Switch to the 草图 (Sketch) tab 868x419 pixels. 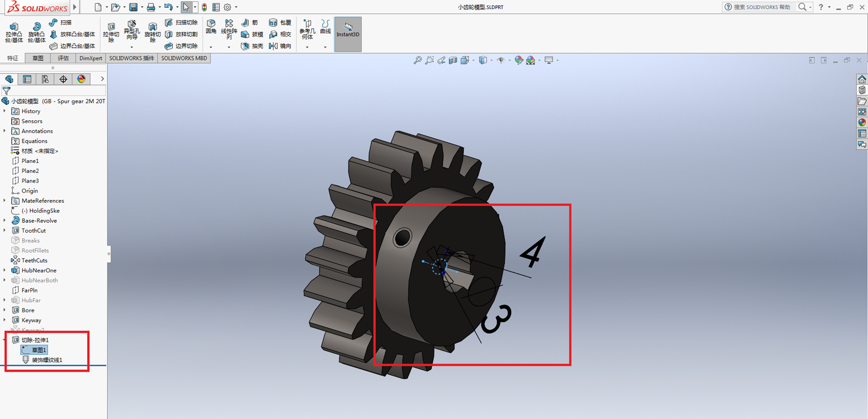click(x=38, y=58)
